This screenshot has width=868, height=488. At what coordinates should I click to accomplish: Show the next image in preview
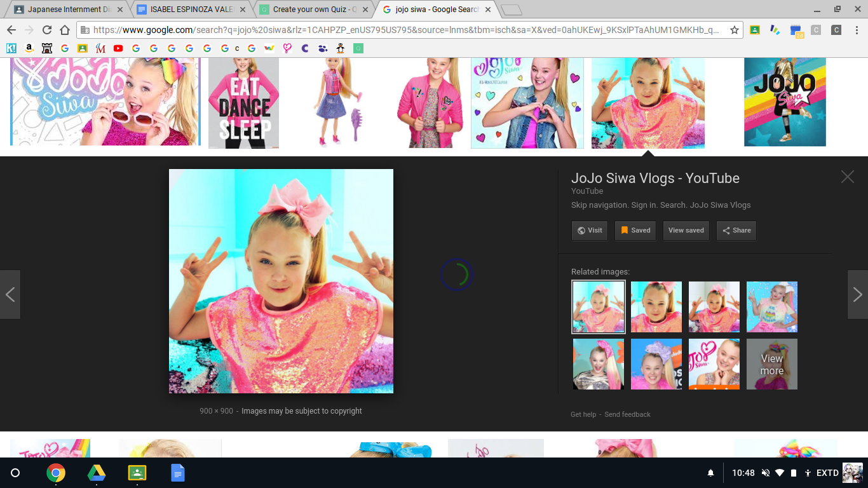point(858,294)
